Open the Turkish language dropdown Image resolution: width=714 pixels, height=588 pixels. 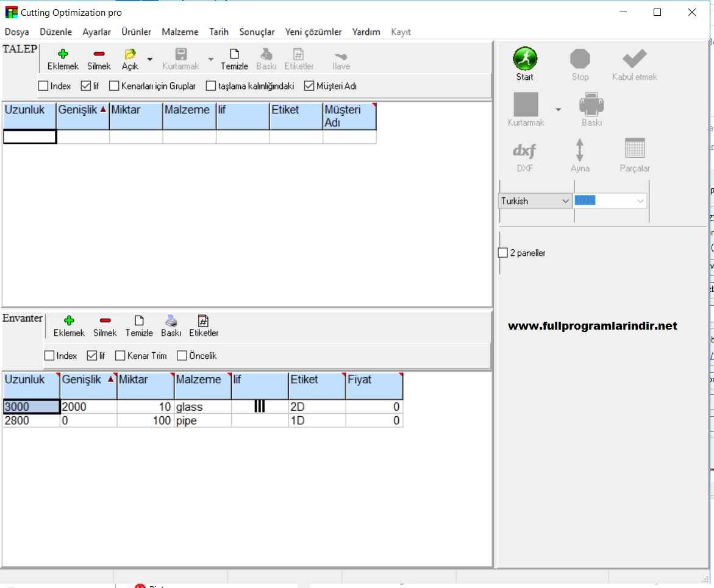[x=565, y=200]
